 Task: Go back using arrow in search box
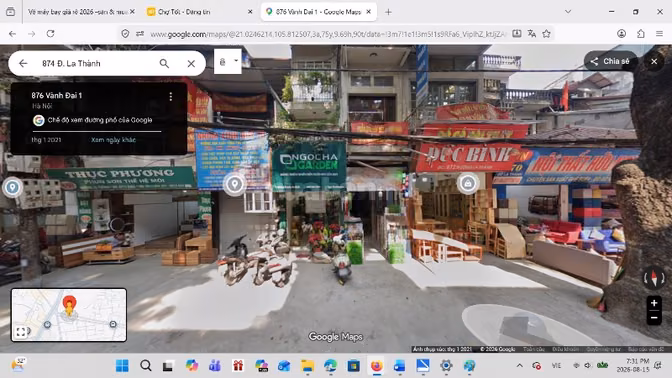click(x=23, y=63)
